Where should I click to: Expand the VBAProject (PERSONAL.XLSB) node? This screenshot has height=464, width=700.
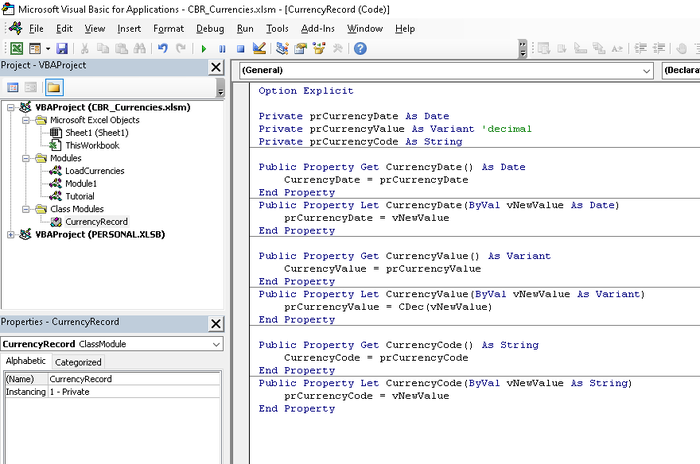[x=12, y=235]
